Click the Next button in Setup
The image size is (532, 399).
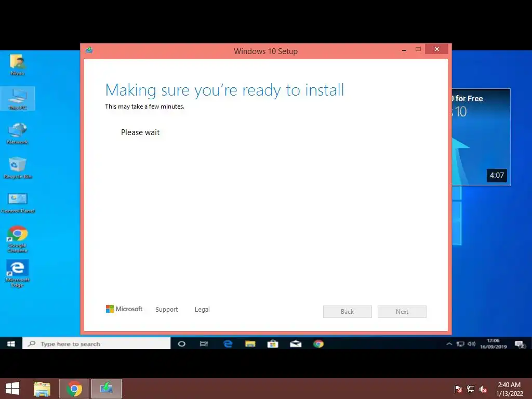402,312
